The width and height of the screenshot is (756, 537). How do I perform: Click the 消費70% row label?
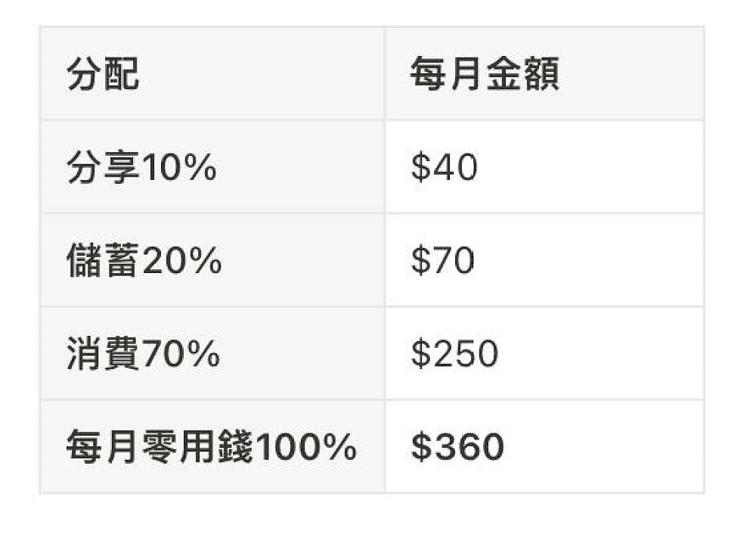click(143, 354)
